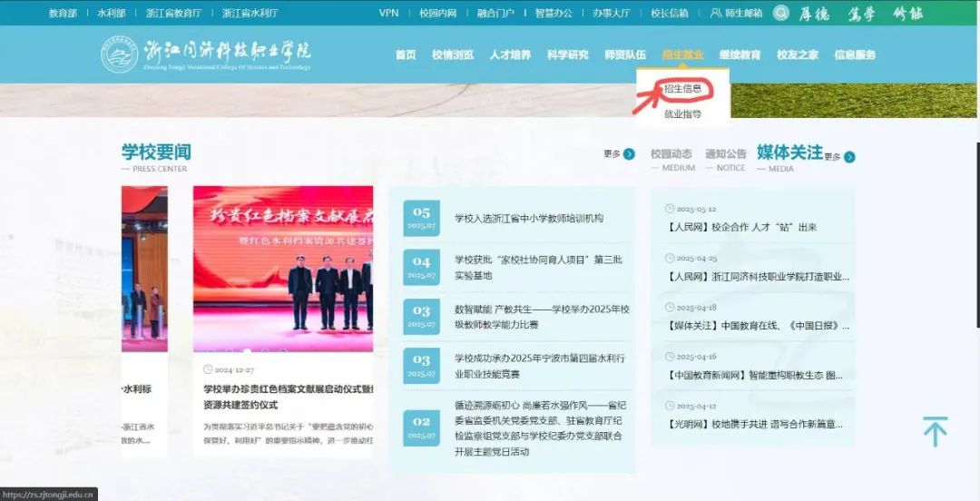Open the VPN link in top bar
980x501 pixels.
point(388,13)
